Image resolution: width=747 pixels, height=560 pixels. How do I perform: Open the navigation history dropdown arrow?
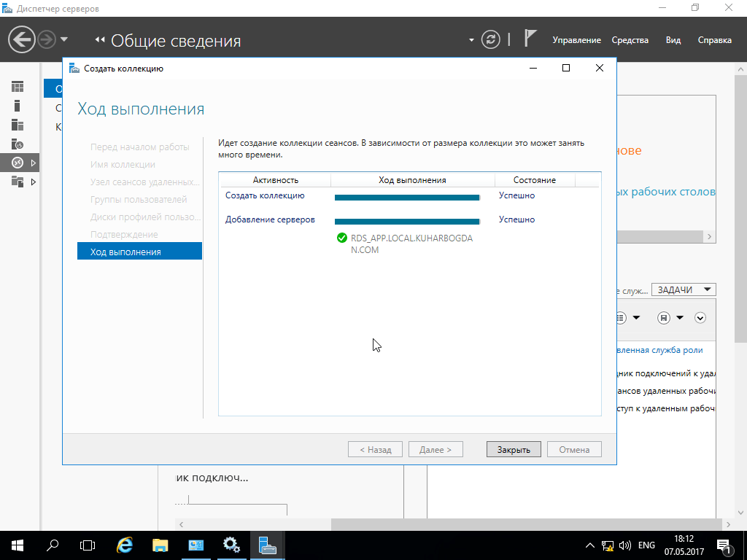[x=64, y=39]
